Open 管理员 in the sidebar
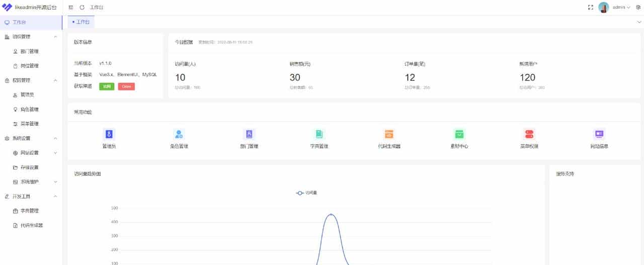644x265 pixels. (x=31, y=95)
